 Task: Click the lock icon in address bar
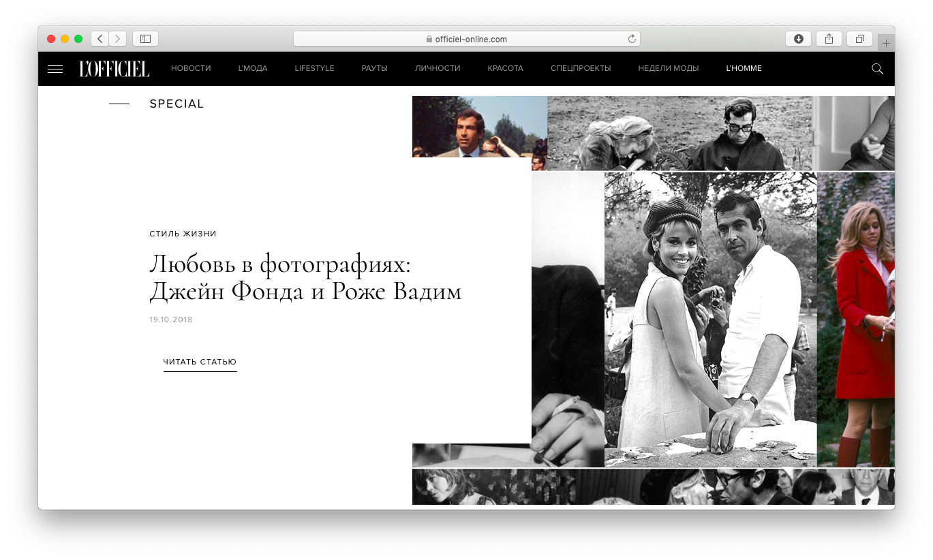429,40
